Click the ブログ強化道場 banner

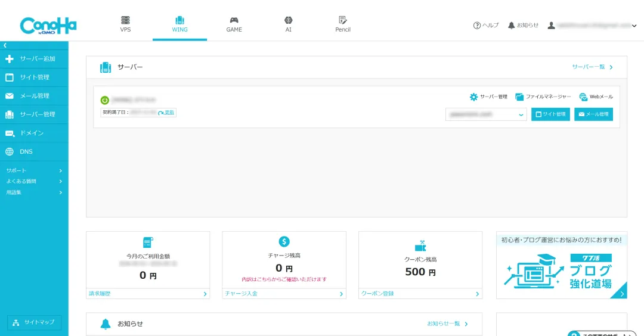pos(562,265)
